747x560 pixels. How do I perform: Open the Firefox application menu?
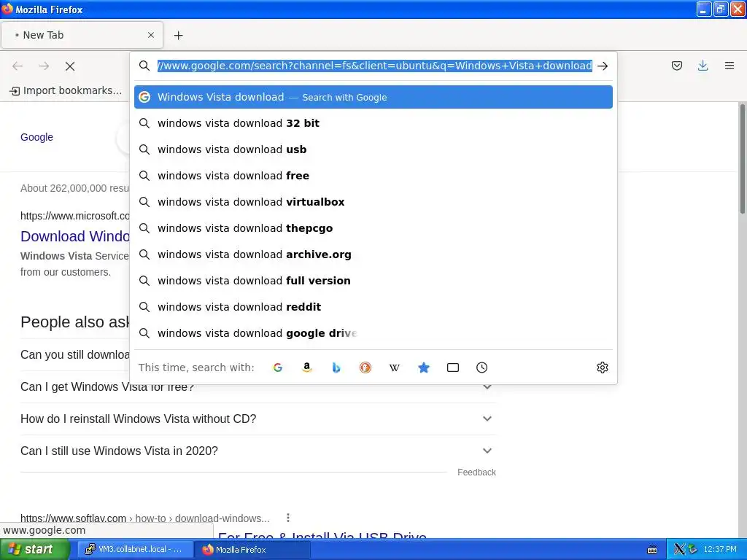(x=729, y=66)
